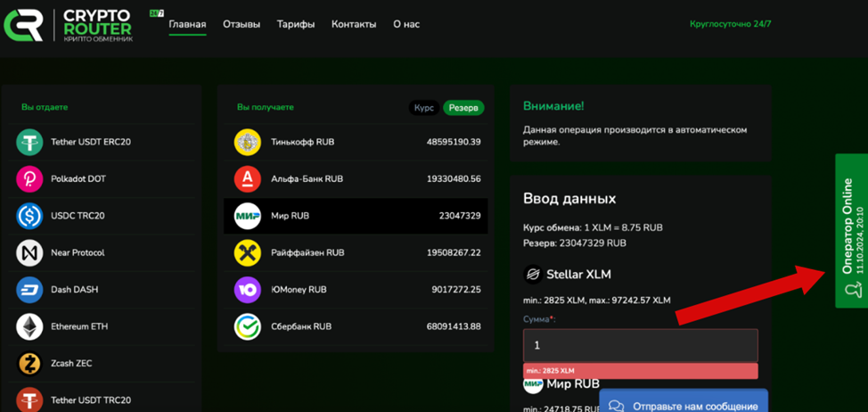The image size is (868, 412).
Task: Select Тинькофф RUB label
Action: [x=303, y=142]
